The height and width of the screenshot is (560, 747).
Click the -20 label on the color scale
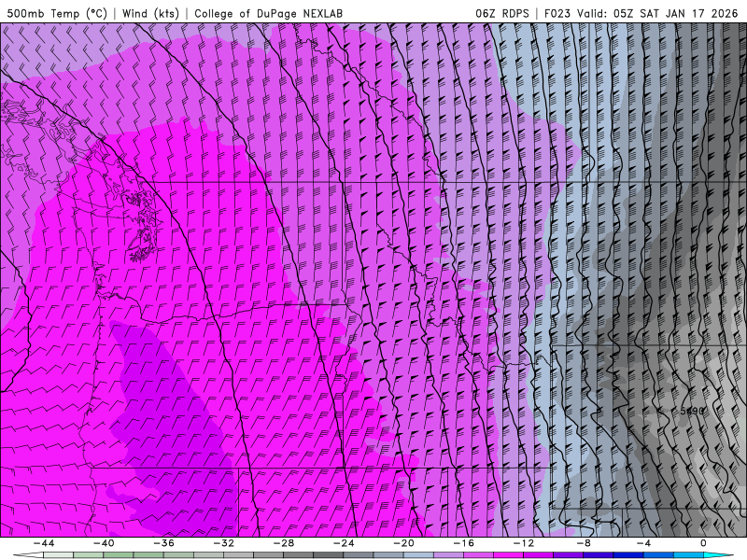coord(402,543)
